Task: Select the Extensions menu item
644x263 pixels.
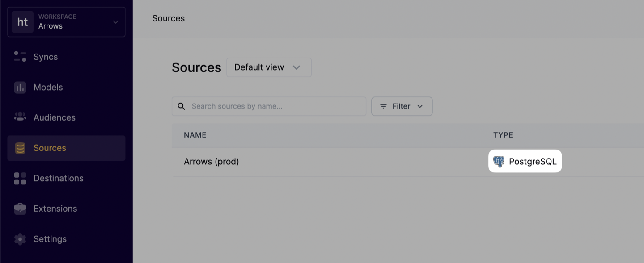Action: click(66, 209)
